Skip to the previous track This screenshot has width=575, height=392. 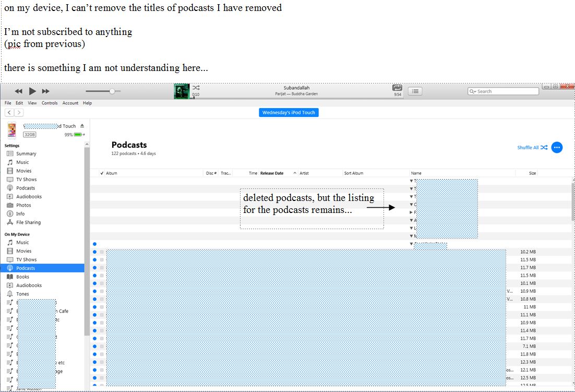click(x=18, y=91)
